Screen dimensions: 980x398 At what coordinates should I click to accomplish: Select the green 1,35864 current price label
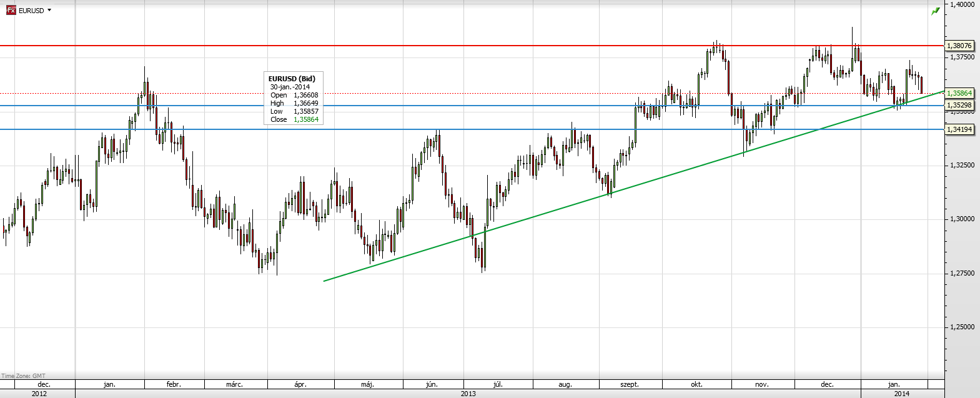[x=959, y=93]
